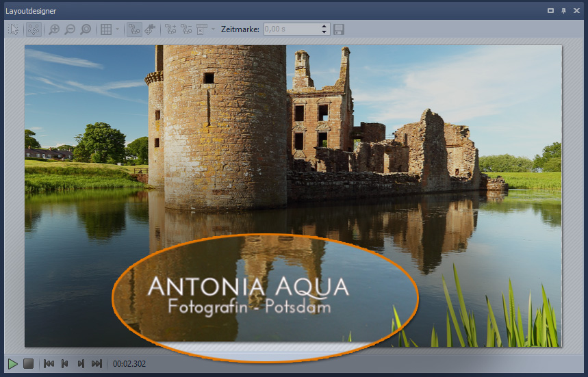Decrease the Zeitmarke value with down arrow

tap(324, 32)
